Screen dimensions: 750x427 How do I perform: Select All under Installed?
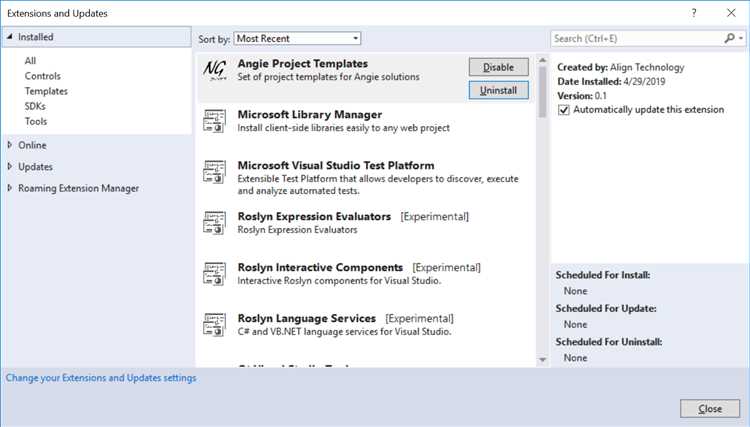click(30, 61)
